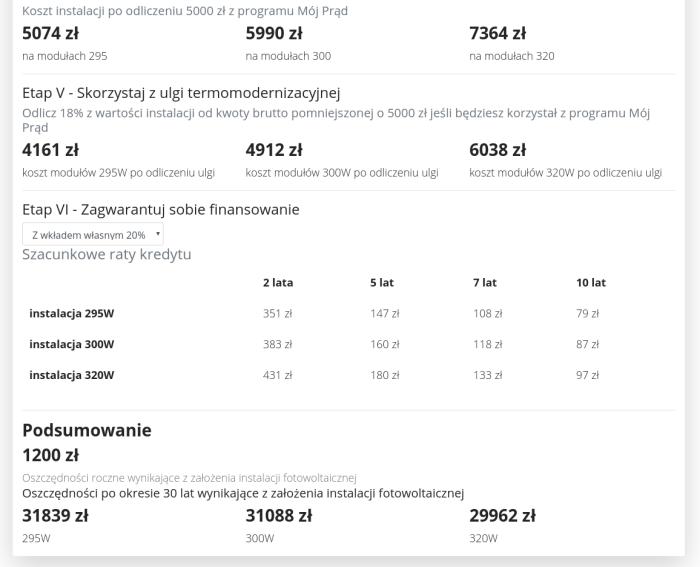
Task: Select the 'instalacja 300W' row label
Action: [72, 344]
